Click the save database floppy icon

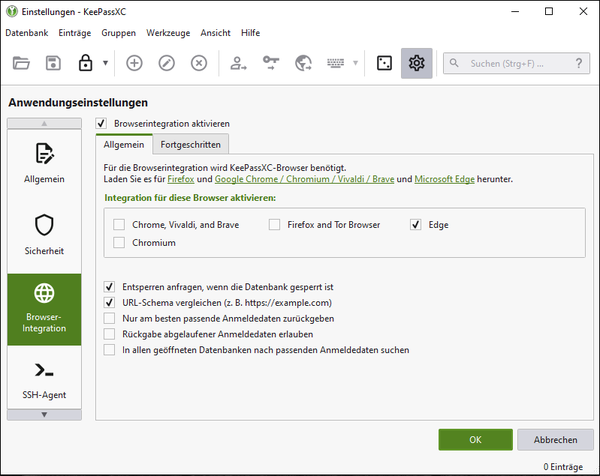pos(53,63)
